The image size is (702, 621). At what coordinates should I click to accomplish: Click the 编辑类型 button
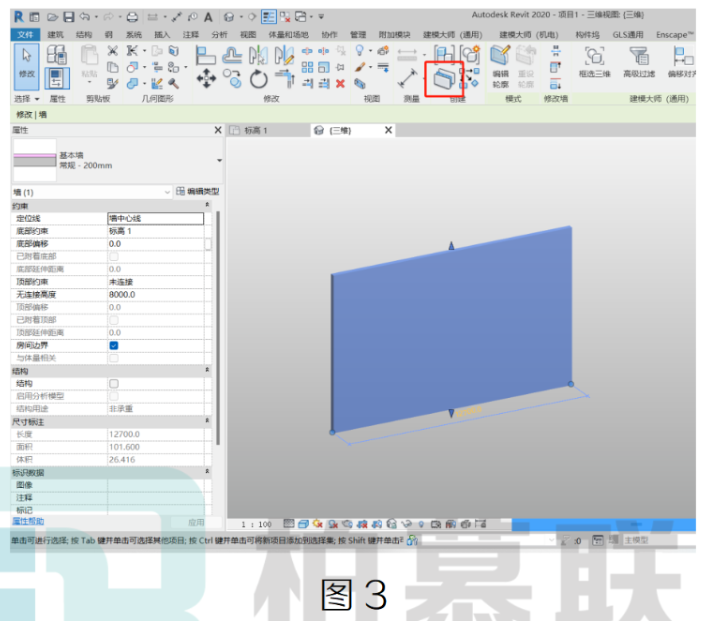(x=197, y=192)
